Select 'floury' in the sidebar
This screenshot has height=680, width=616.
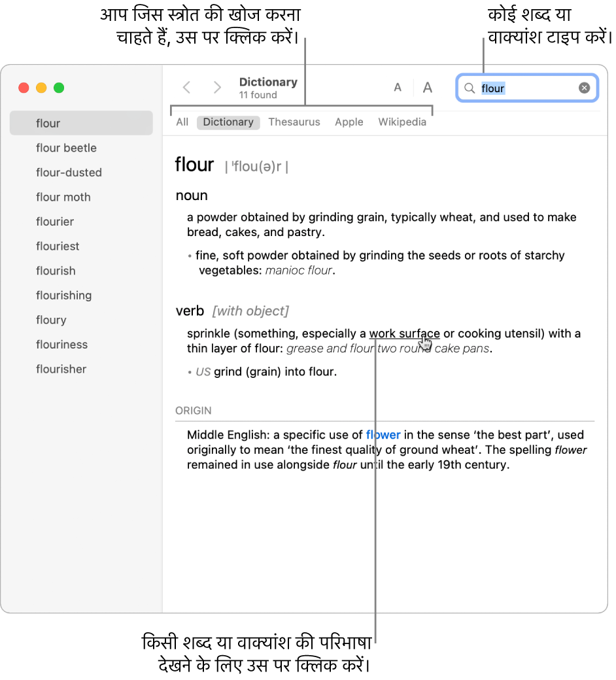pyautogui.click(x=51, y=320)
